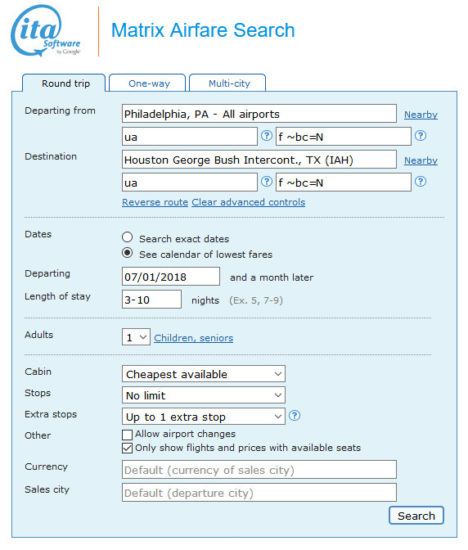The width and height of the screenshot is (468, 550).
Task: Open help icon beside departing extension codes field
Action: coord(421,136)
